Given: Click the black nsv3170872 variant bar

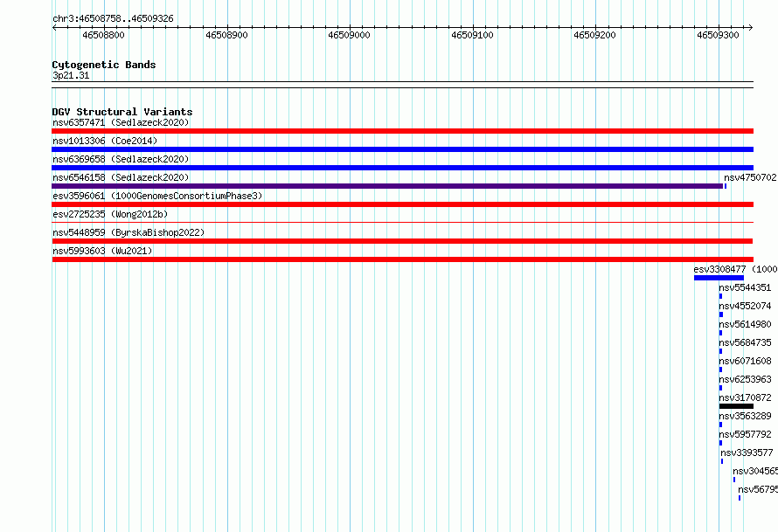Looking at the screenshot, I should point(736,406).
